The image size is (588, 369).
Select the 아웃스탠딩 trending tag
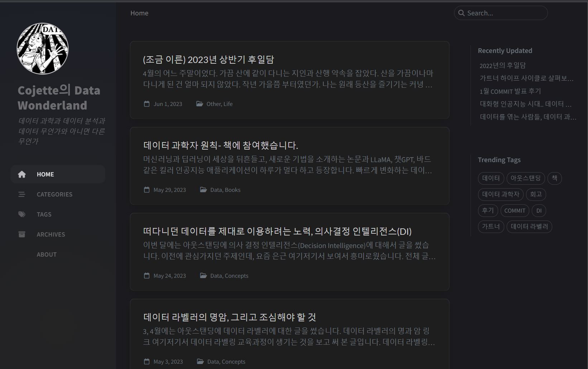point(526,178)
